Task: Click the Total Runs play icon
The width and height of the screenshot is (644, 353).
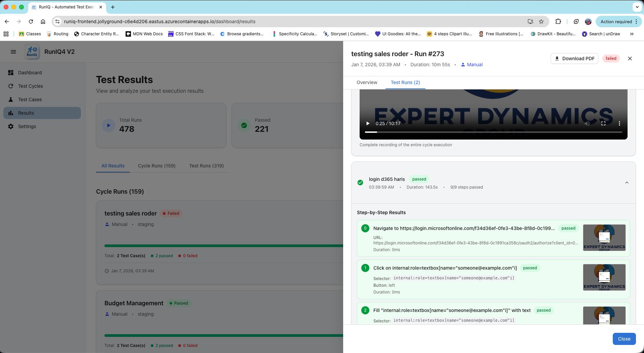Action: [x=108, y=125]
